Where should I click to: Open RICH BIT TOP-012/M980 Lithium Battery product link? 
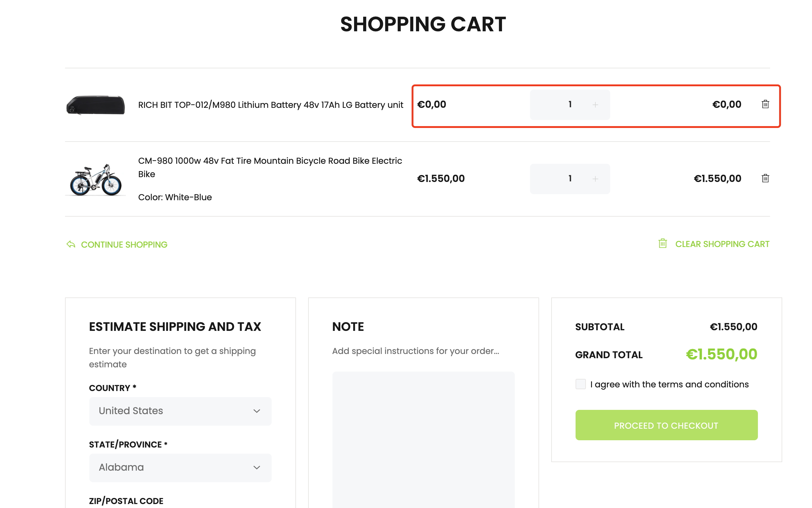pyautogui.click(x=270, y=105)
